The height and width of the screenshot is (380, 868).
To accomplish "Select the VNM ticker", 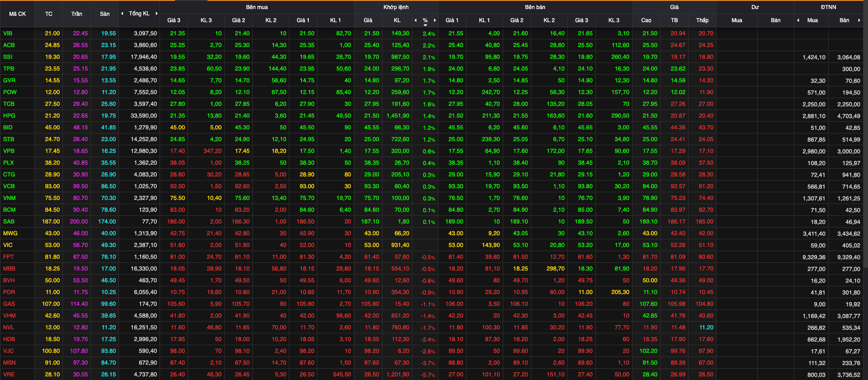I will (x=9, y=198).
